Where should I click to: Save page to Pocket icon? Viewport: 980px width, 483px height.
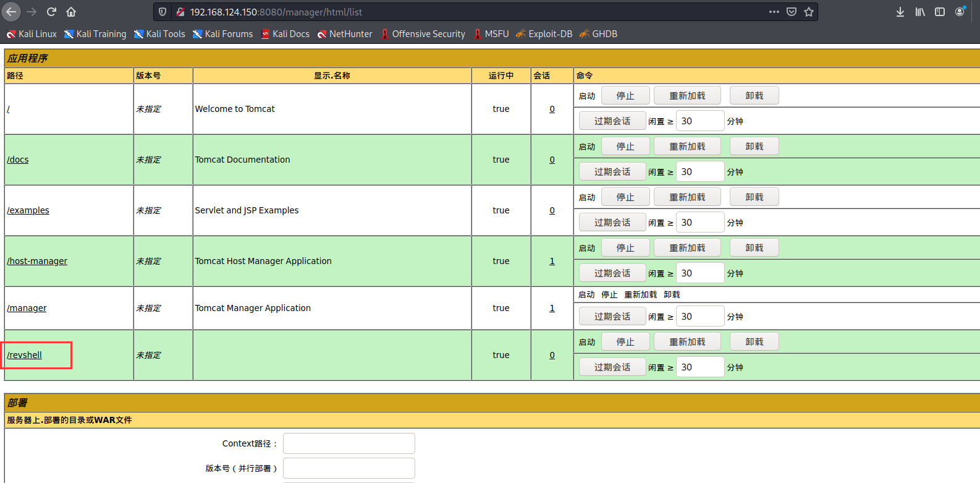(x=792, y=12)
